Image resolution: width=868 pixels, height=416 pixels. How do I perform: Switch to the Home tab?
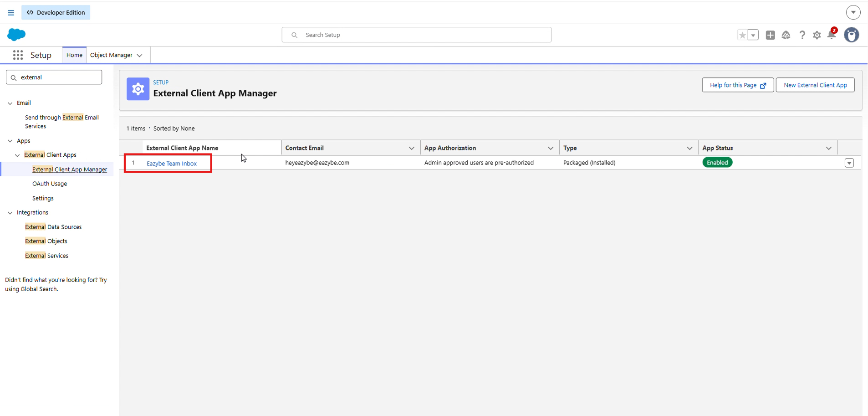[74, 55]
